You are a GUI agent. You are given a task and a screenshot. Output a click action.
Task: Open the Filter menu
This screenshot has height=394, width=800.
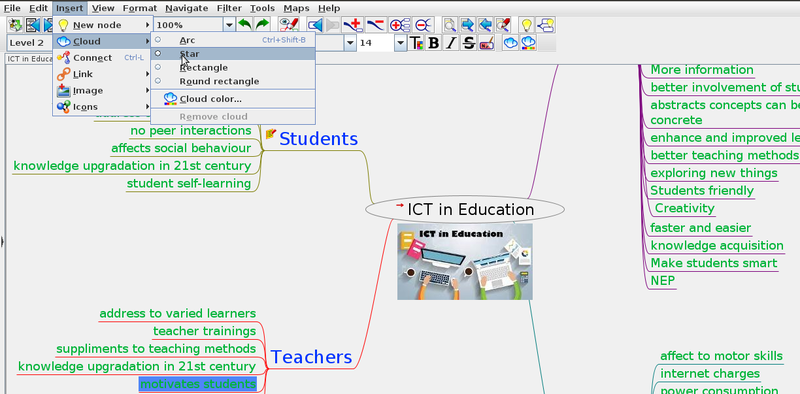229,8
